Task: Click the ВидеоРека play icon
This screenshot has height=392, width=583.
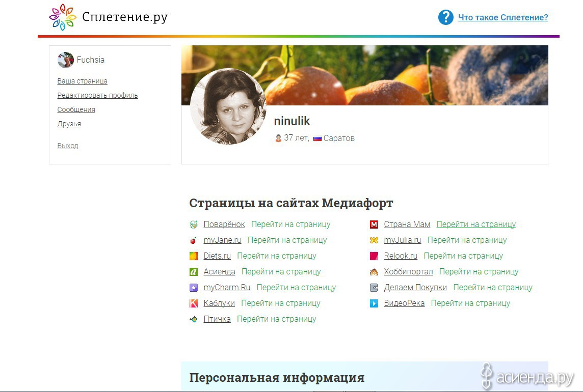Action: point(374,303)
